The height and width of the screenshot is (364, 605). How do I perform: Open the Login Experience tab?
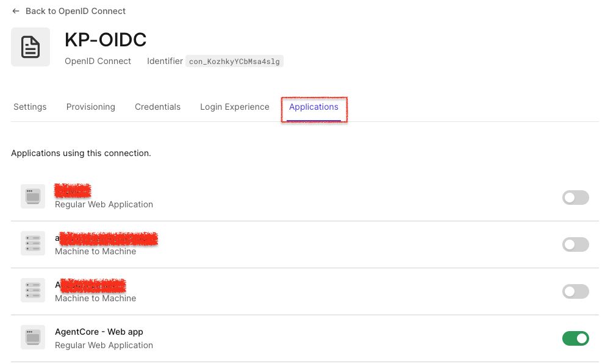pyautogui.click(x=234, y=107)
